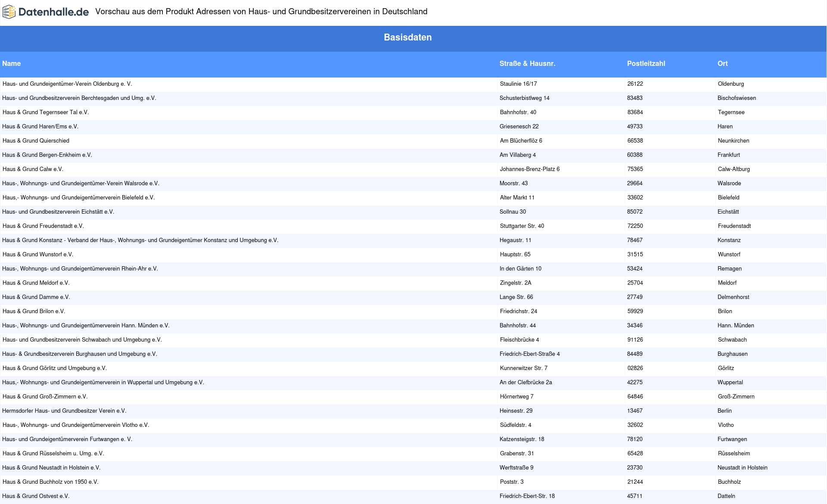The height and width of the screenshot is (504, 827).
Task: Select the Walsrode Grundeigentümer-Verein name
Action: point(81,184)
